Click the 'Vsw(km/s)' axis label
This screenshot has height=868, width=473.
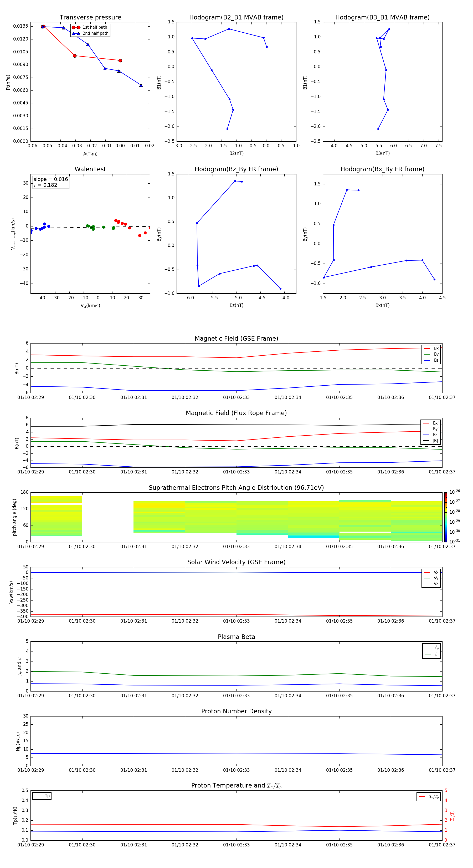[11, 592]
